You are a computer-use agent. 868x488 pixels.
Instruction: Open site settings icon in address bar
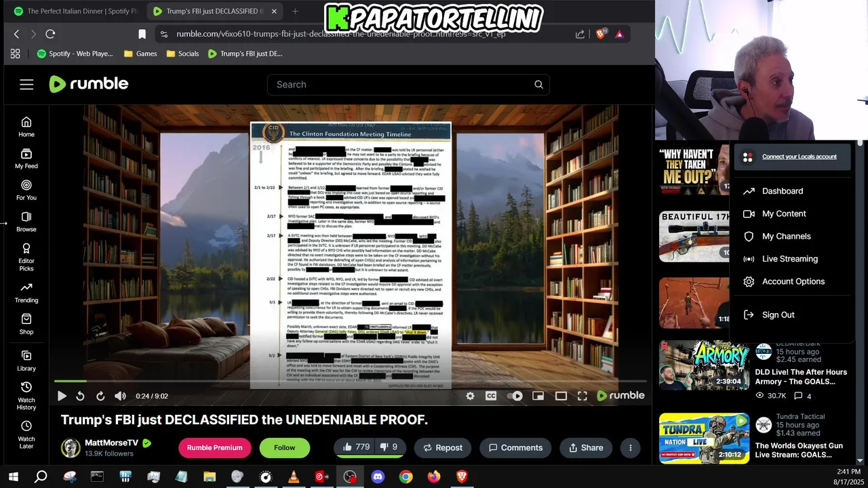163,34
